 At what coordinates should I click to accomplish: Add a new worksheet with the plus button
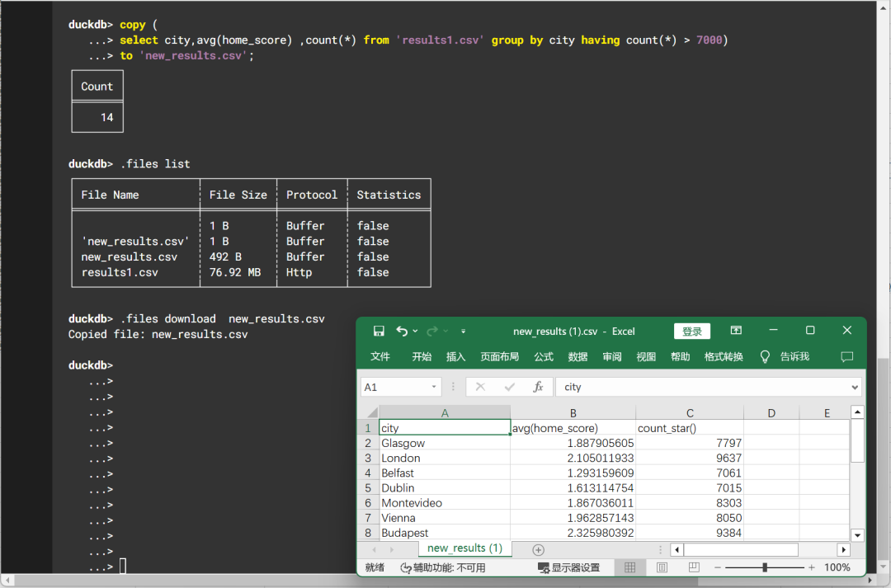tap(538, 548)
